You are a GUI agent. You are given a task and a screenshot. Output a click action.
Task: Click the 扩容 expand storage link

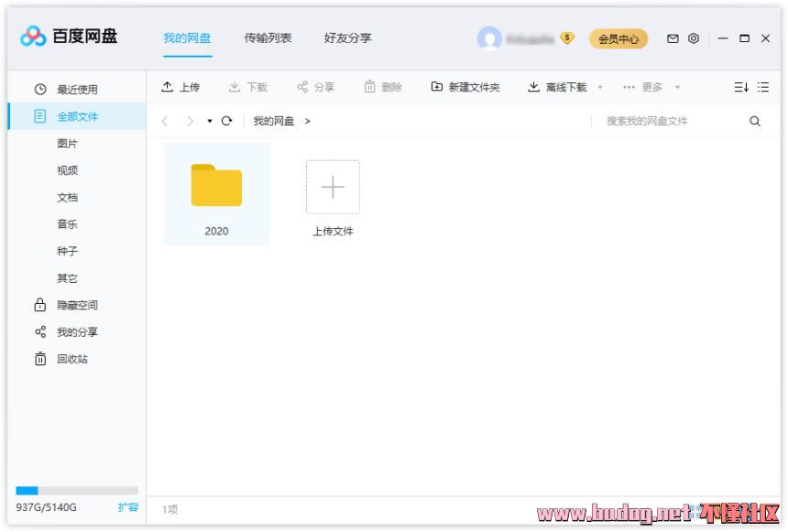click(127, 507)
